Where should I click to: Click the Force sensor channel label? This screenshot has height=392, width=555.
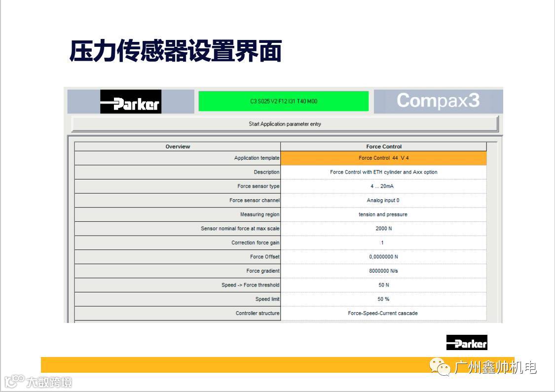255,200
